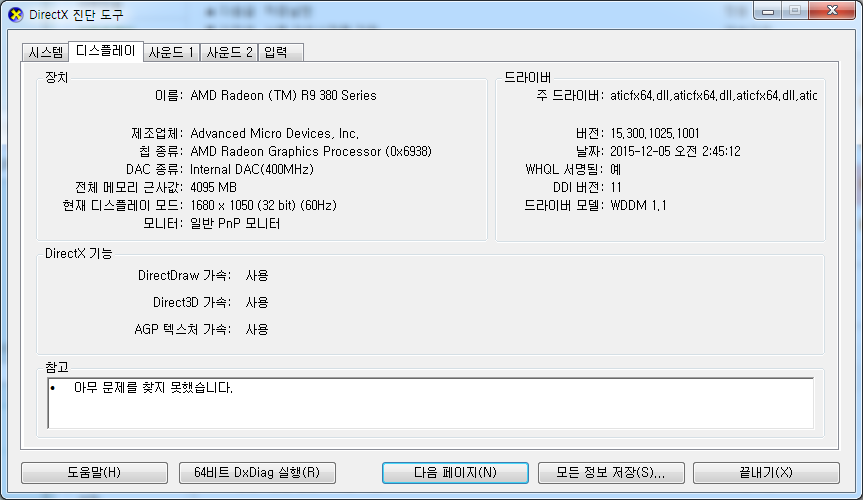Click the 날짜 label in driver group
This screenshot has height=500, width=863.
point(590,151)
